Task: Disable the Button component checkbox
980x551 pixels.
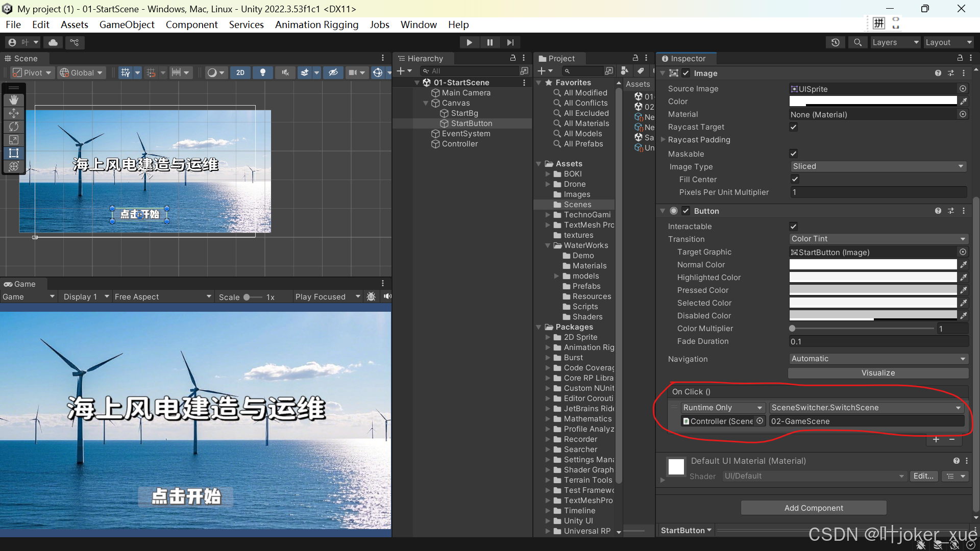Action: pyautogui.click(x=686, y=211)
